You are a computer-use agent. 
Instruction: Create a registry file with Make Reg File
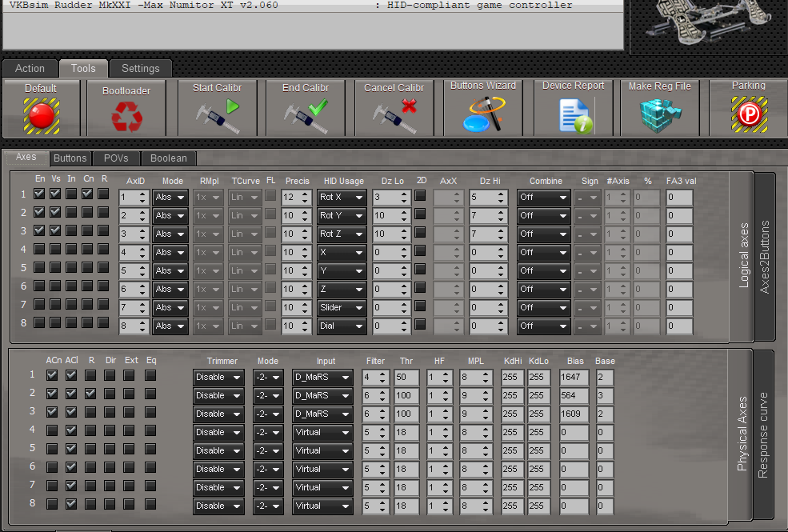tap(659, 115)
